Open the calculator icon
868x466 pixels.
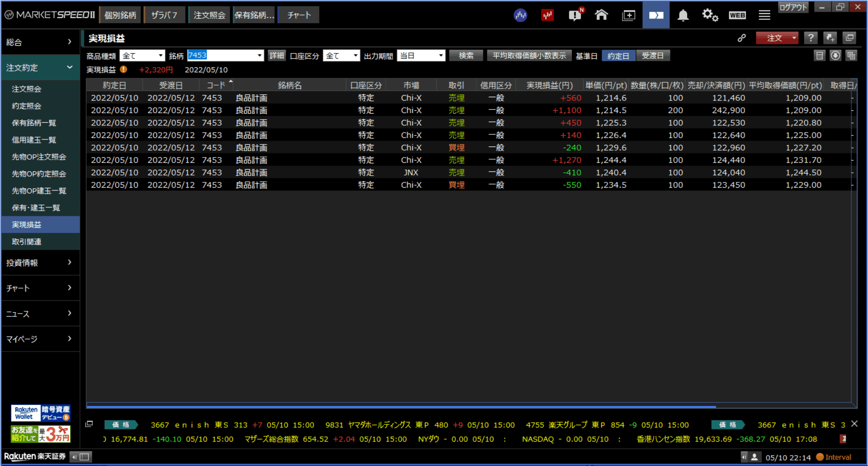tap(820, 56)
